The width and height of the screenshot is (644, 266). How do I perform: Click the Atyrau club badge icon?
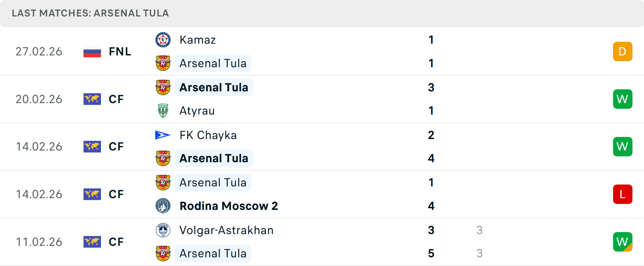(163, 110)
